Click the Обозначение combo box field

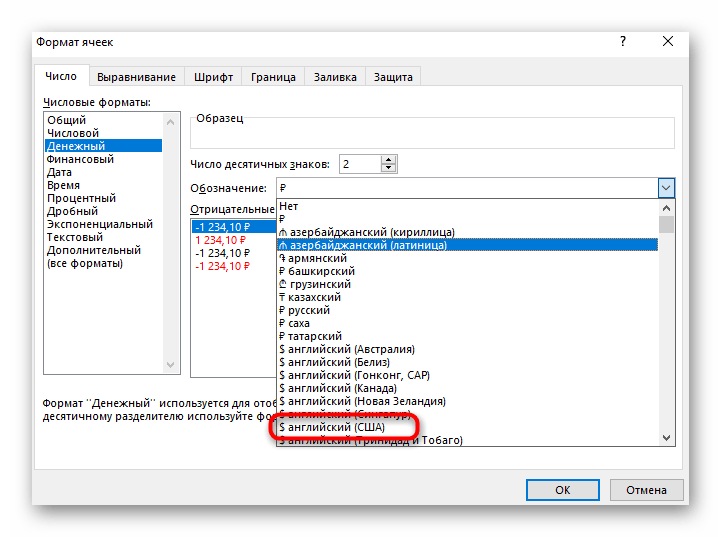pyautogui.click(x=467, y=188)
